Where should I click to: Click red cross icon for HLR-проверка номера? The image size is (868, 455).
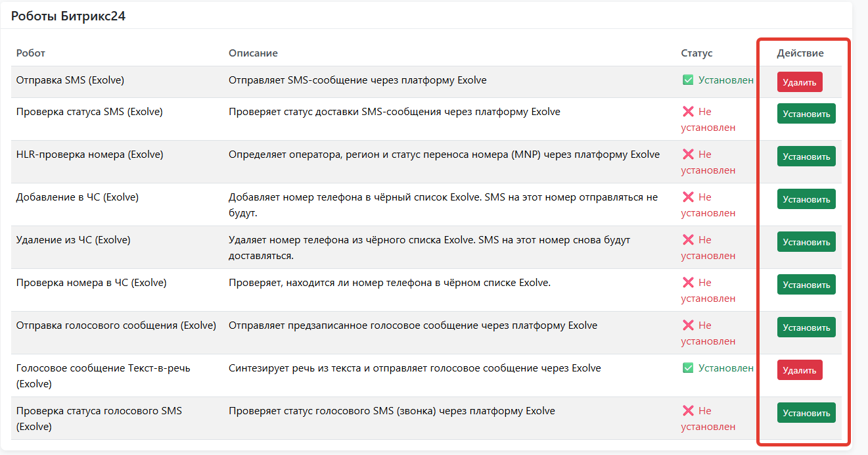point(688,154)
